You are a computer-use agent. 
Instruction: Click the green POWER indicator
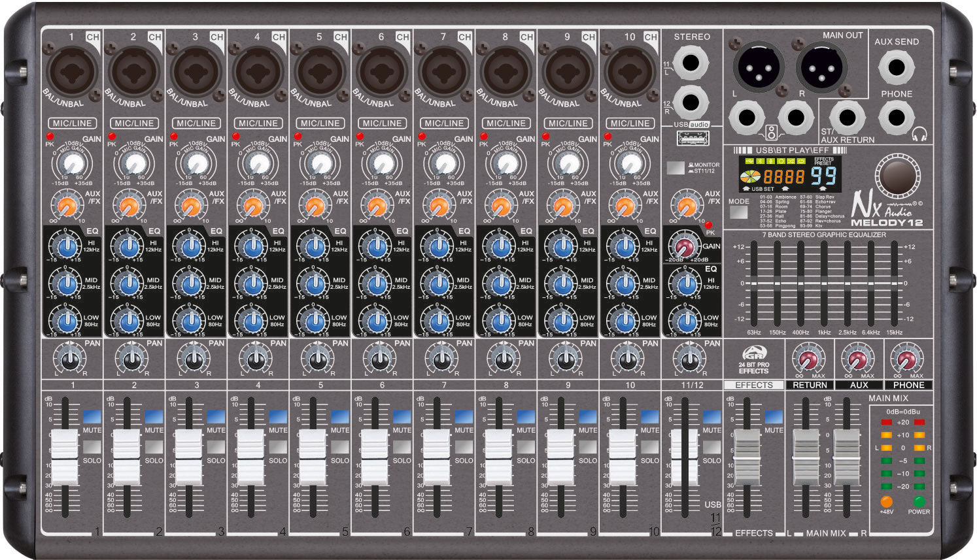[x=919, y=502]
